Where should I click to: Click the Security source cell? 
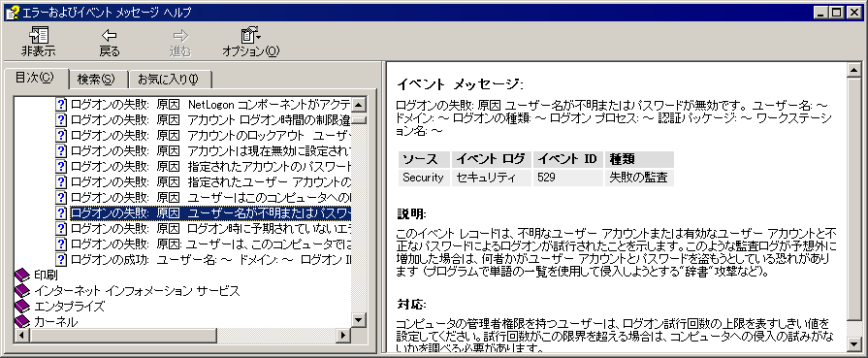pyautogui.click(x=424, y=178)
